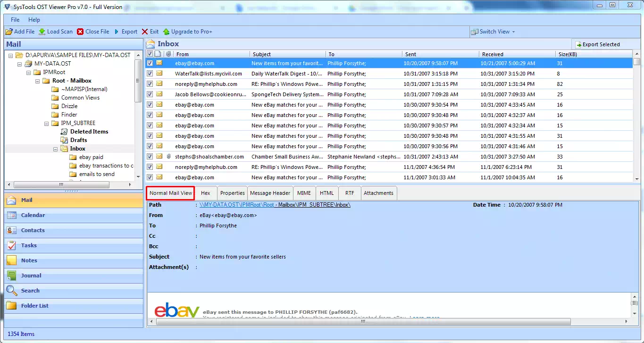Switch to the Message Header tab
This screenshot has height=343, width=644.
pos(270,193)
